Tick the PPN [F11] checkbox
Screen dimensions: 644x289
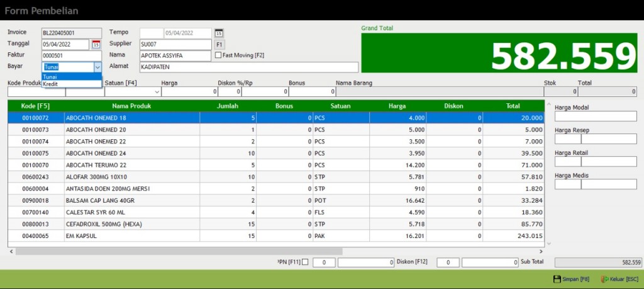tap(305, 262)
